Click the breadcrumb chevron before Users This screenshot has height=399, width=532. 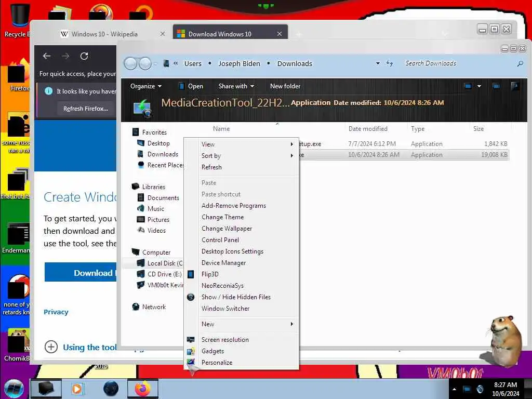tap(176, 63)
